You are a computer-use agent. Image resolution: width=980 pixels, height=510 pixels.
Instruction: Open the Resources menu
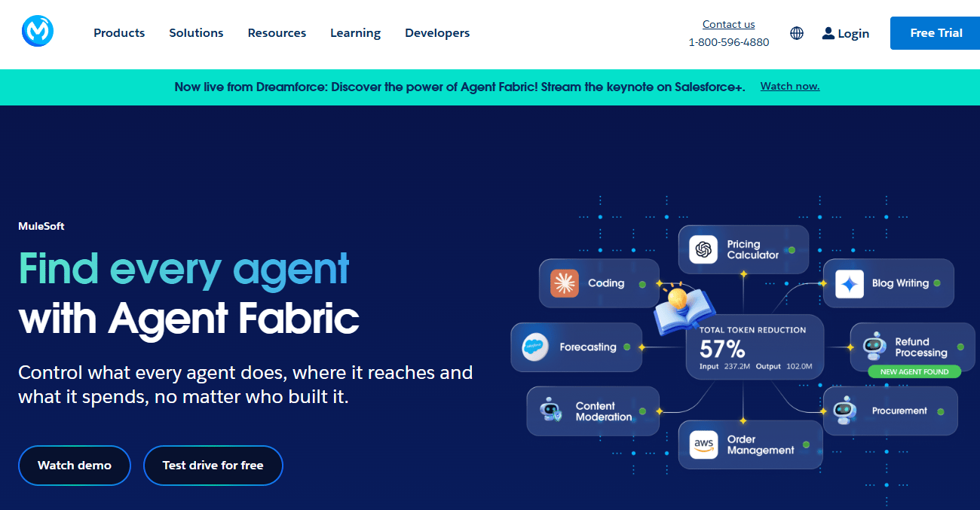277,33
